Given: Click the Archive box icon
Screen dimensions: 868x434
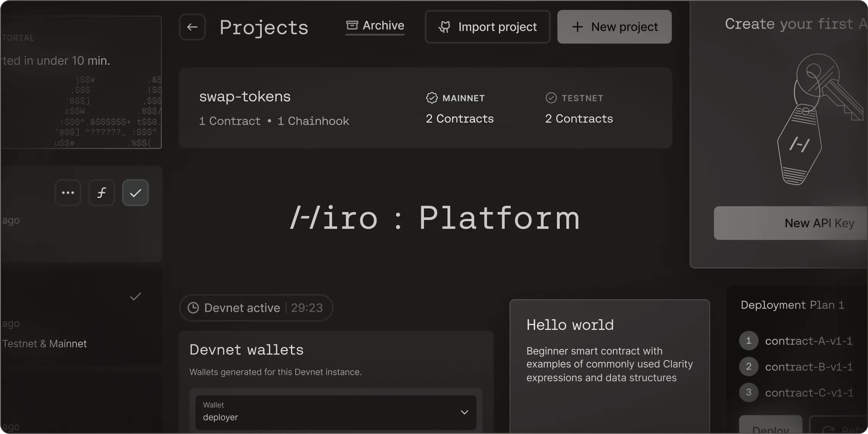Looking at the screenshot, I should (352, 25).
